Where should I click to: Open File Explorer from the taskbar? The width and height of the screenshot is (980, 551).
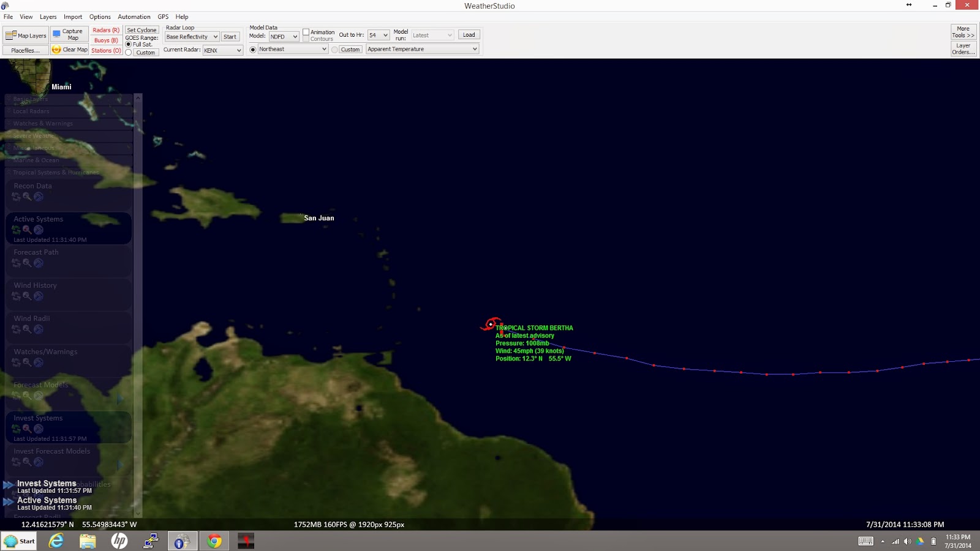pos(88,541)
